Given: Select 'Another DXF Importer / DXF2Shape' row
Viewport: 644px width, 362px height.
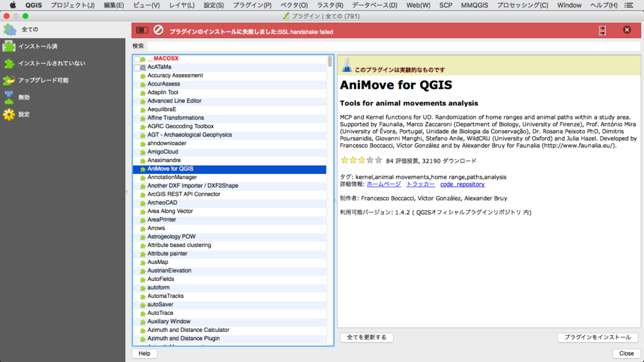Looking at the screenshot, I should [x=230, y=186].
